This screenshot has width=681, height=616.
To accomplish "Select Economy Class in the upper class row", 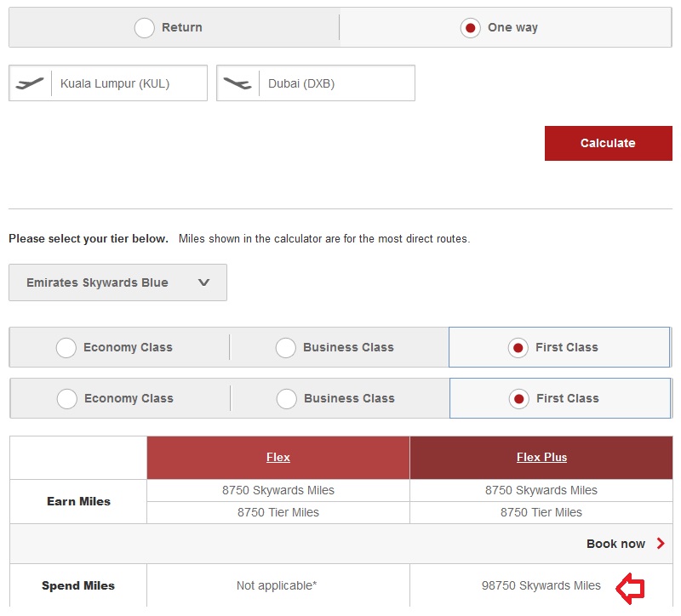I will pyautogui.click(x=66, y=347).
